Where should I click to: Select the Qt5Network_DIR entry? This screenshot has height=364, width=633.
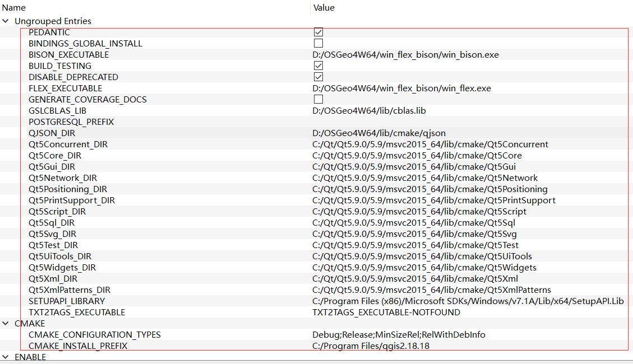(63, 178)
